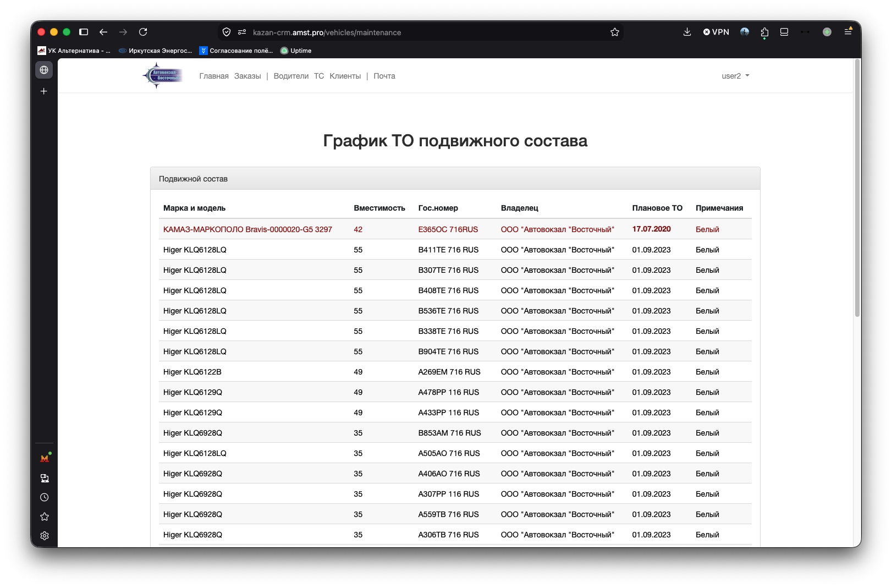Open Почта menu item
Screen dimensions: 892x588
tap(384, 76)
